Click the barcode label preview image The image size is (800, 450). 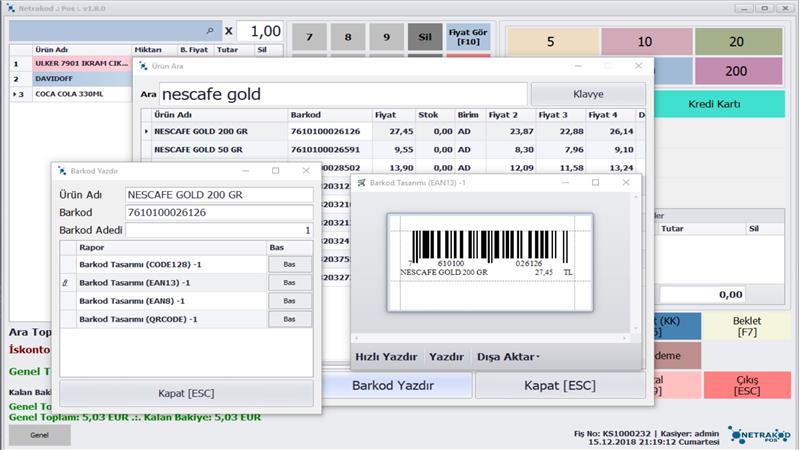pyautogui.click(x=490, y=262)
